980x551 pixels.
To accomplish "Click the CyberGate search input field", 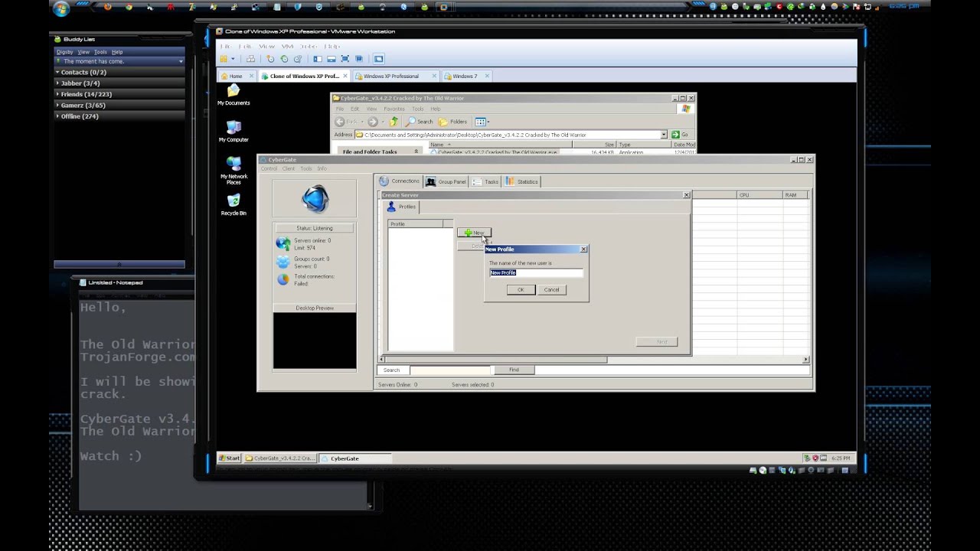I will 451,370.
